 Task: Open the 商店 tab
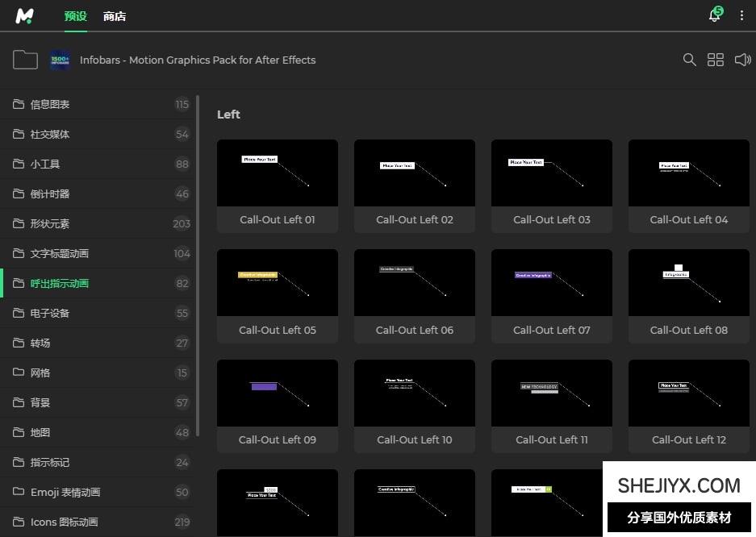click(x=115, y=16)
